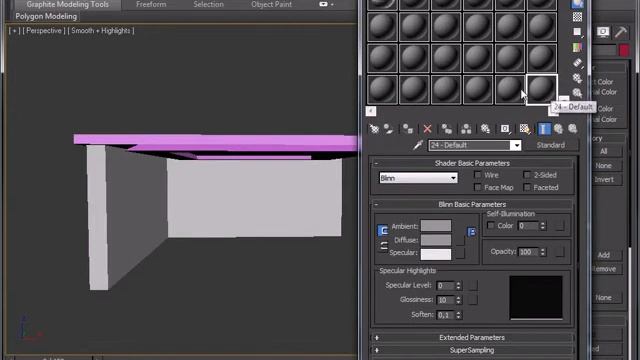This screenshot has height=360, width=640.
Task: Open Utilities hammer tab in command panel
Action: click(620, 32)
